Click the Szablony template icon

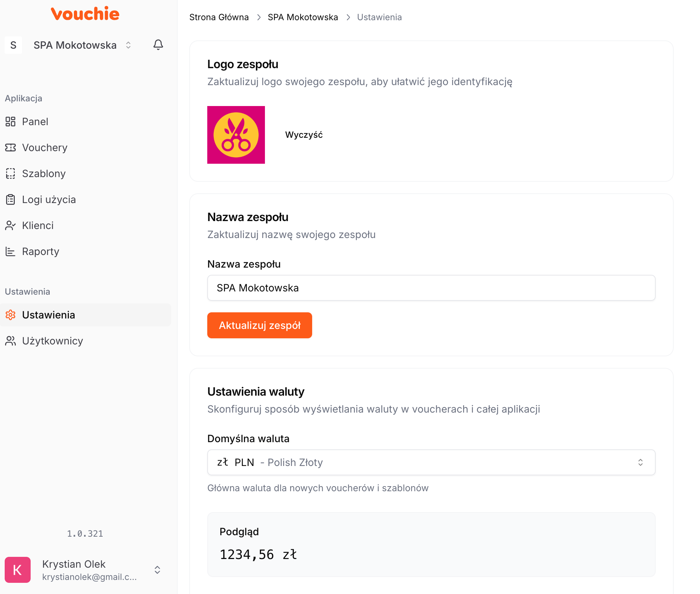coord(10,173)
